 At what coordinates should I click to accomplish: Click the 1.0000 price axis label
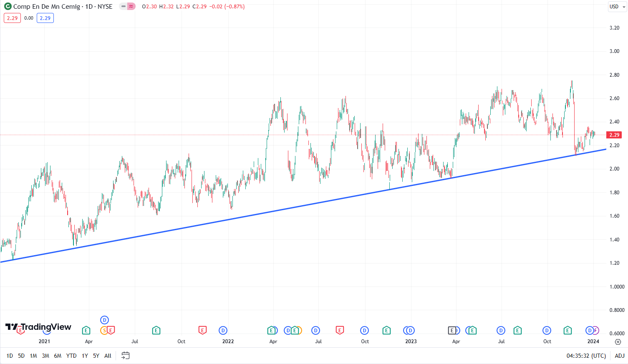pyautogui.click(x=617, y=286)
